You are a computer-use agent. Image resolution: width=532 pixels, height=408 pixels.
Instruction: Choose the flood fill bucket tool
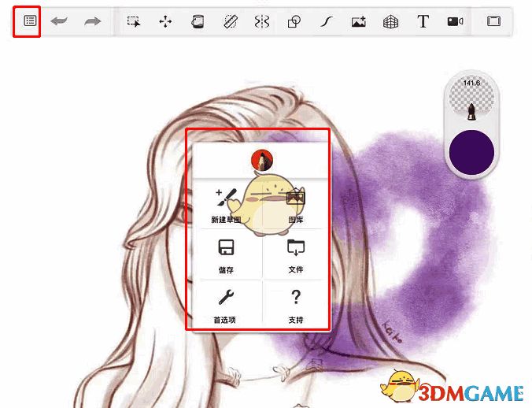coord(198,21)
